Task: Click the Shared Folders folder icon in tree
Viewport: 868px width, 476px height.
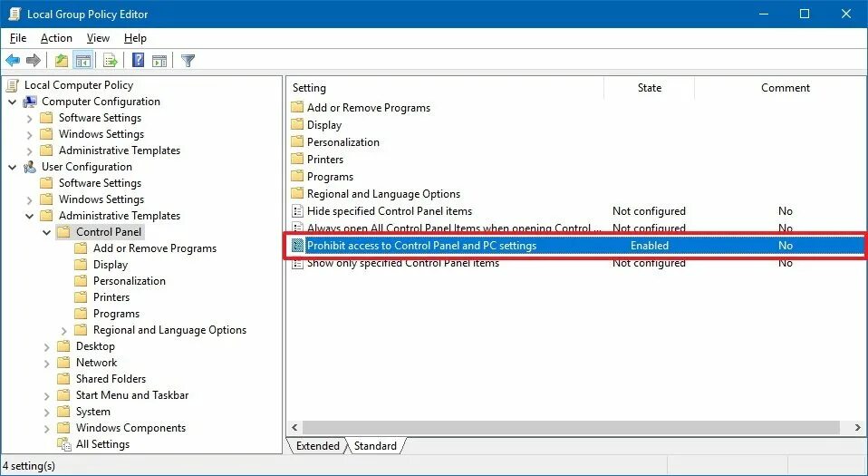Action: click(x=64, y=379)
